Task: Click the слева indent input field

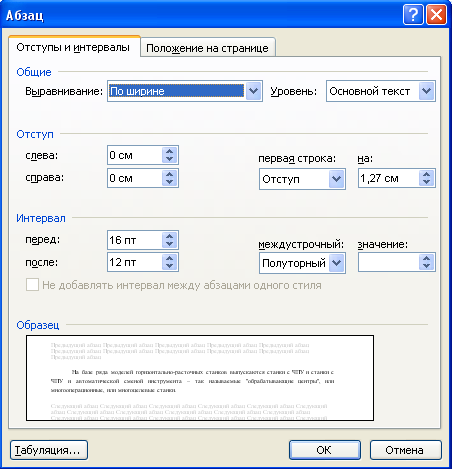Action: [x=135, y=155]
